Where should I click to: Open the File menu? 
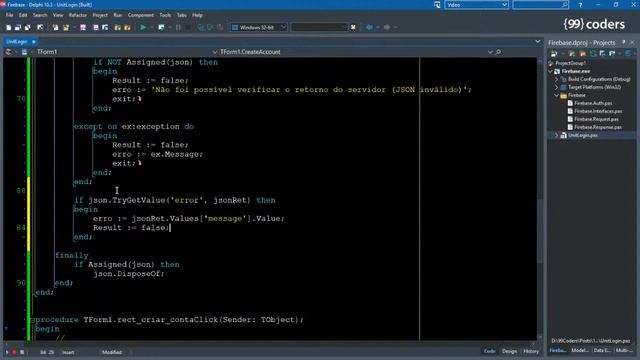9,15
